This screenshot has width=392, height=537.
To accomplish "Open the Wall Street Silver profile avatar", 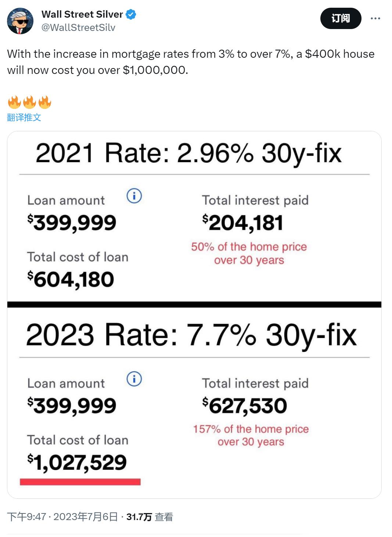I will click(20, 21).
